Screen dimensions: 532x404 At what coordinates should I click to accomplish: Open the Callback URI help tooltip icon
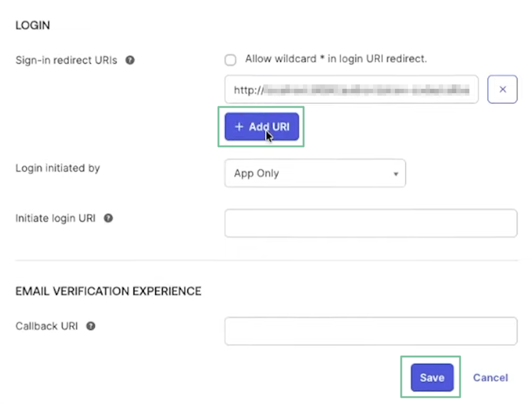[x=91, y=326]
